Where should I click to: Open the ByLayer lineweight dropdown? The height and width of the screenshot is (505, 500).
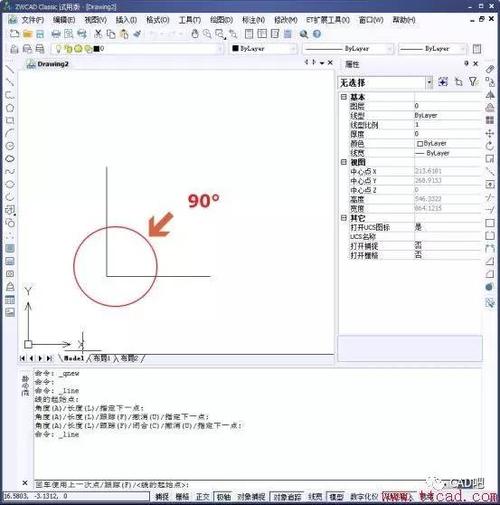point(432,49)
